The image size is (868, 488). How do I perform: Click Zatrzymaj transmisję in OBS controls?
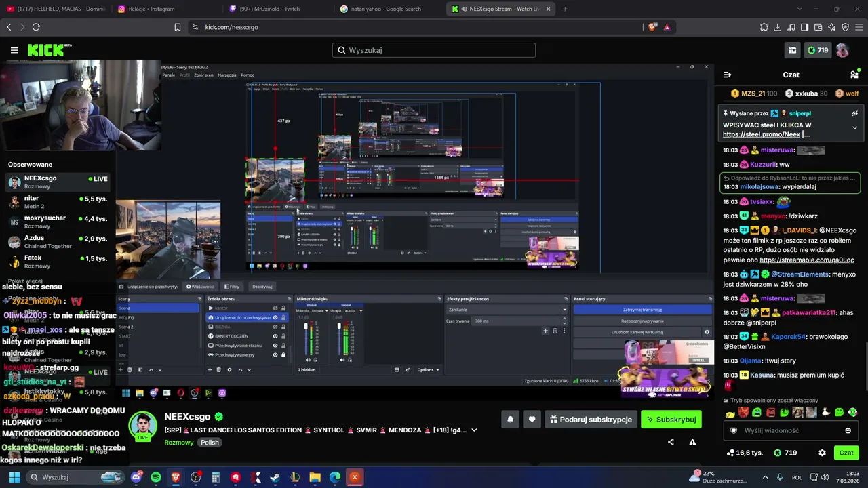(x=642, y=310)
